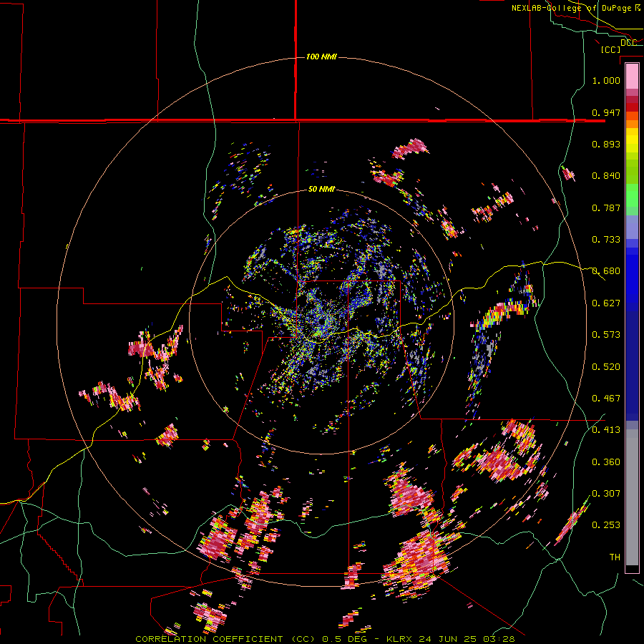
Task: Select the 0.627 scale value
Action: [606, 303]
